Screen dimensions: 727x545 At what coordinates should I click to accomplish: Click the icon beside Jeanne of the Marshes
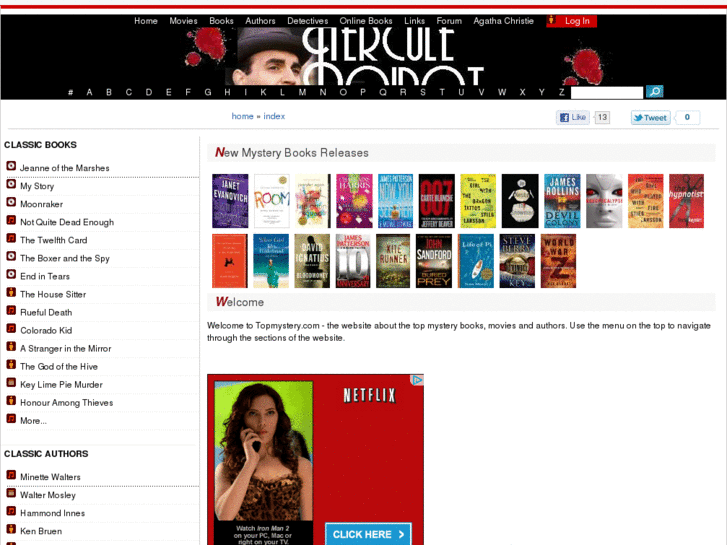11,166
